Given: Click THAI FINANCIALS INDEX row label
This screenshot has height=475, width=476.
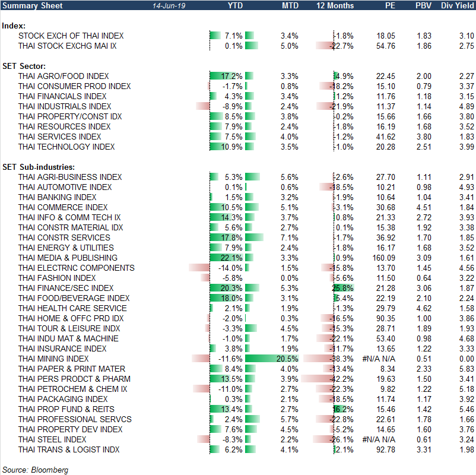Looking at the screenshot, I should tap(62, 96).
